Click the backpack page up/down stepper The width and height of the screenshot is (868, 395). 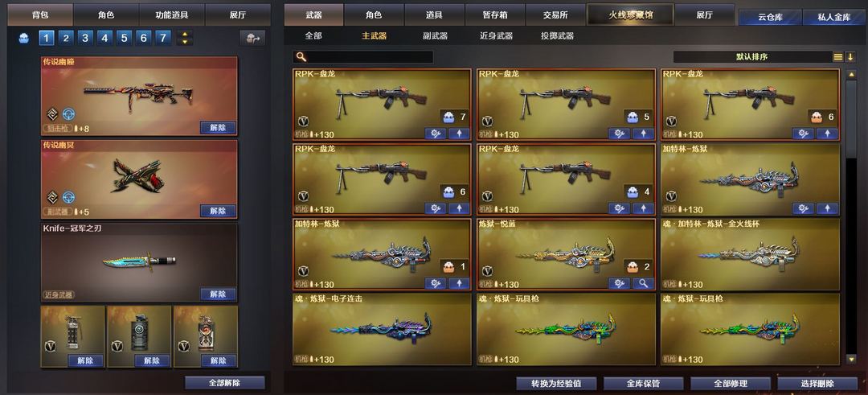pyautogui.click(x=185, y=39)
